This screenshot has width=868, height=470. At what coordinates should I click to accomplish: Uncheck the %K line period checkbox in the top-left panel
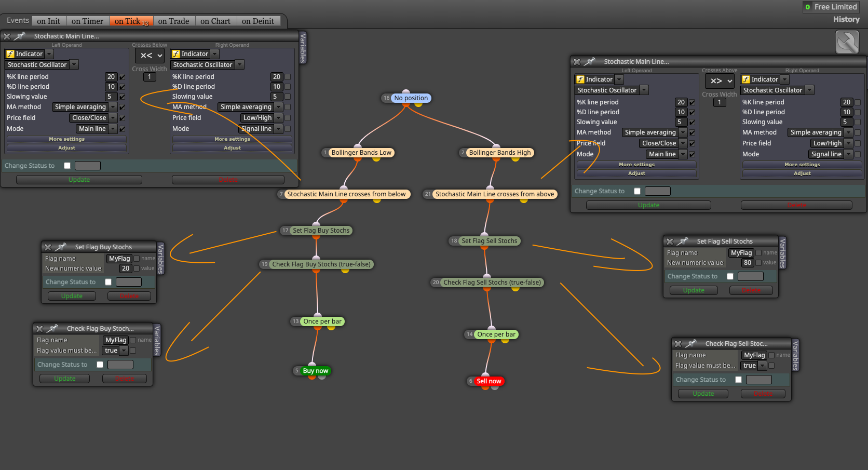(x=122, y=77)
